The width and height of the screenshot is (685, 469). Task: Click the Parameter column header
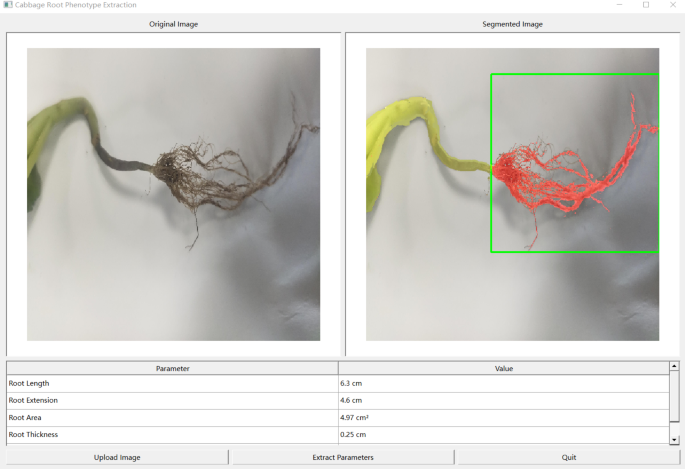173,368
